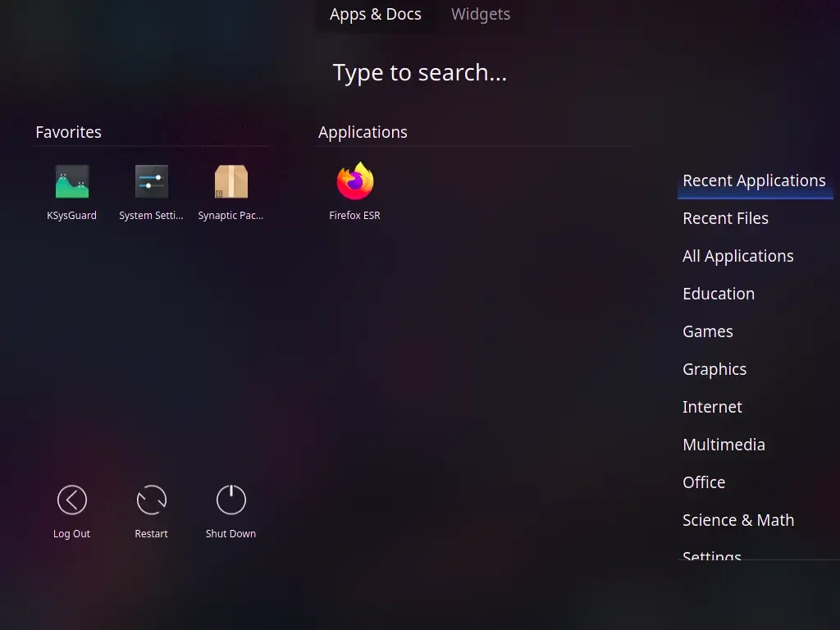The image size is (840, 630).
Task: Select the Office category
Action: pyautogui.click(x=703, y=482)
